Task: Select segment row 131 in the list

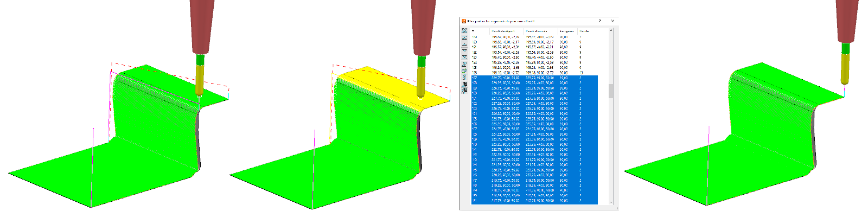Action: [x=534, y=47]
